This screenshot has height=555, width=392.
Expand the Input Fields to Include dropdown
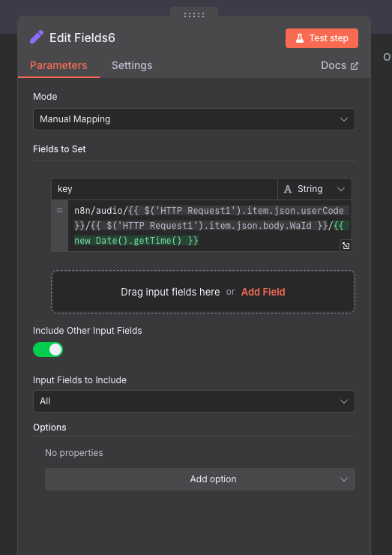194,401
